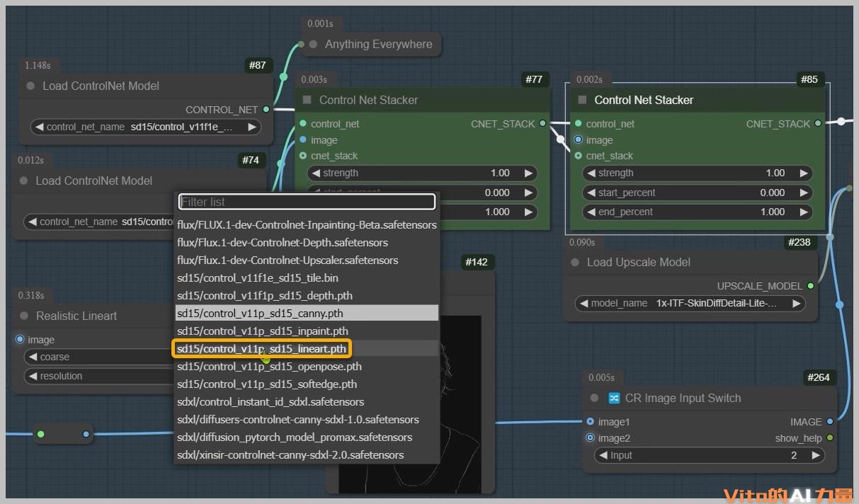Viewport: 859px width, 504px height.
Task: Select previous model_name with the left arrow
Action: 584,303
